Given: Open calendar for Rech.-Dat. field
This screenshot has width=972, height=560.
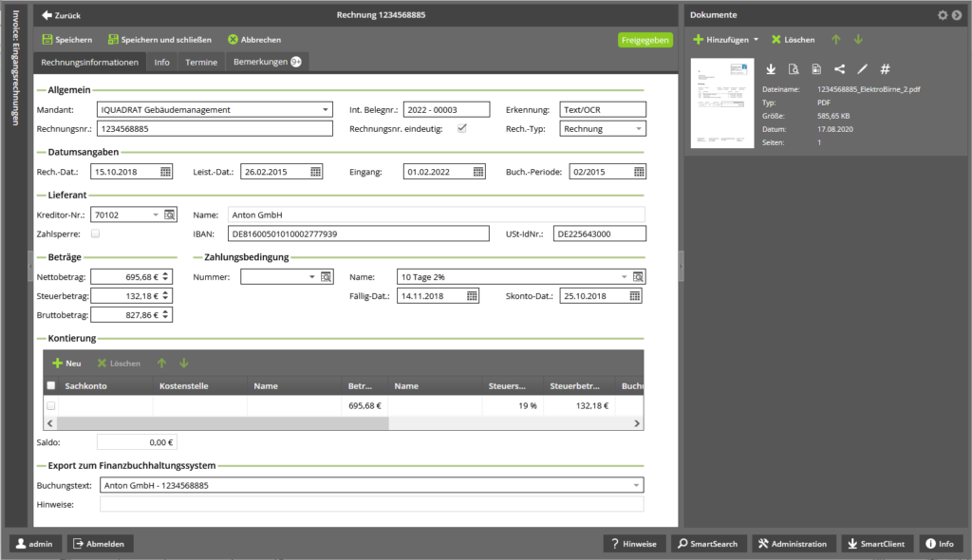Looking at the screenshot, I should (165, 172).
